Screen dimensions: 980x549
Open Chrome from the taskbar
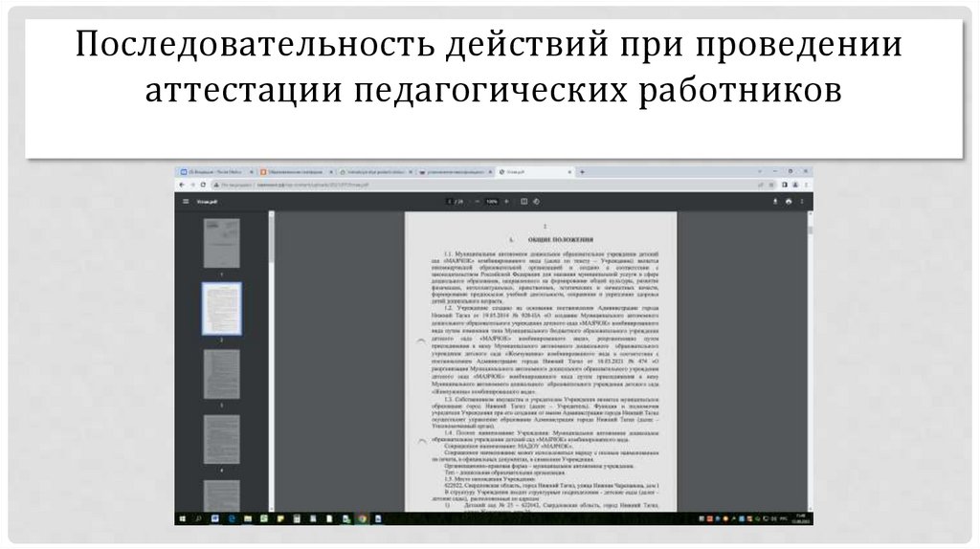pyautogui.click(x=362, y=518)
